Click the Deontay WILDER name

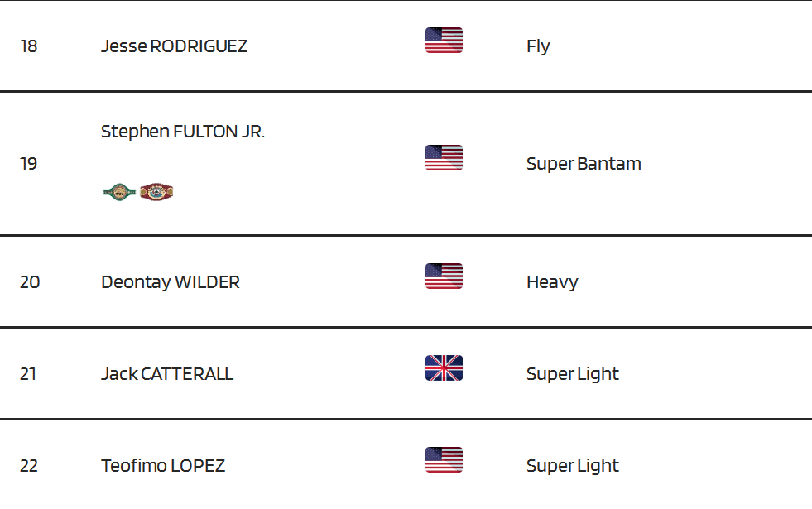171,282
